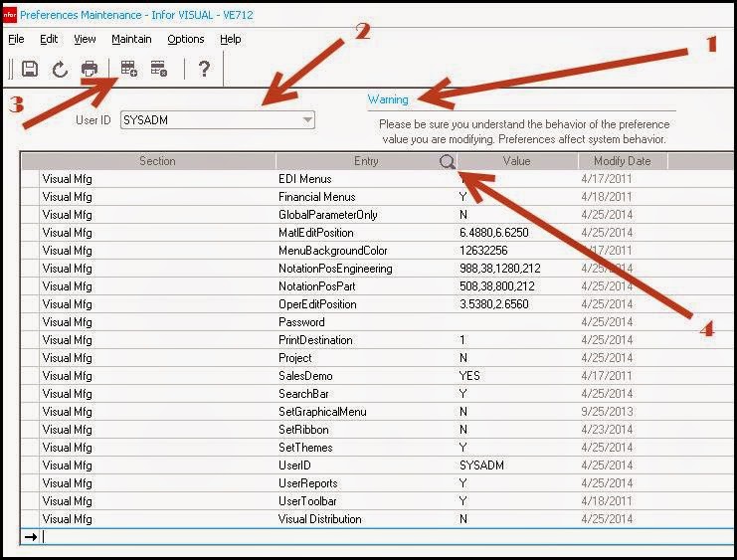Click the blank new row input at grid bottom
This screenshot has width=737, height=560.
(x=386, y=536)
